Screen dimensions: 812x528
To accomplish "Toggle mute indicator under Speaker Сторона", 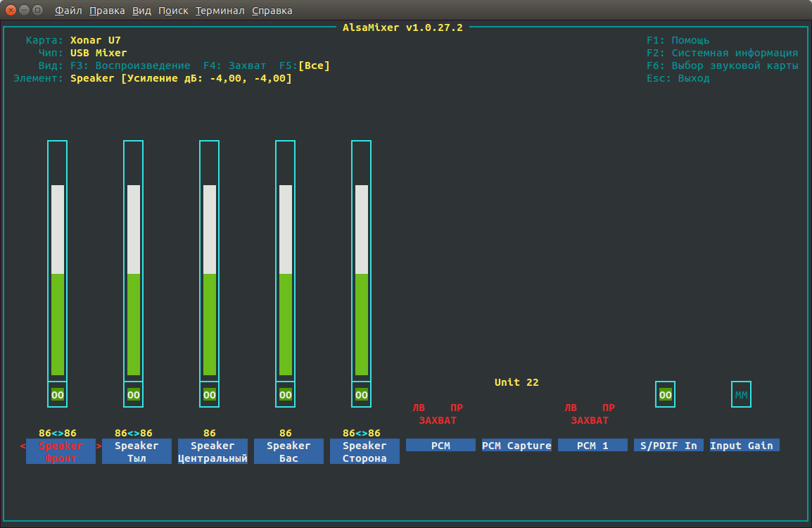I will point(362,395).
